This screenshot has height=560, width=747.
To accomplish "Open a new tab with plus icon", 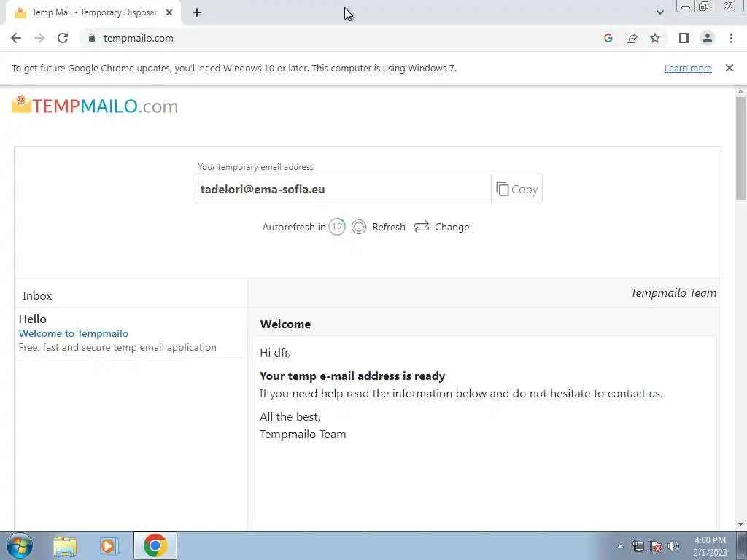I will [197, 12].
